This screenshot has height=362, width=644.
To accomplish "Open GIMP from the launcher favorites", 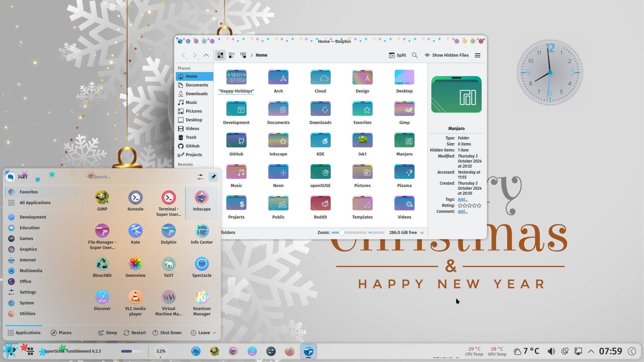I will point(102,201).
